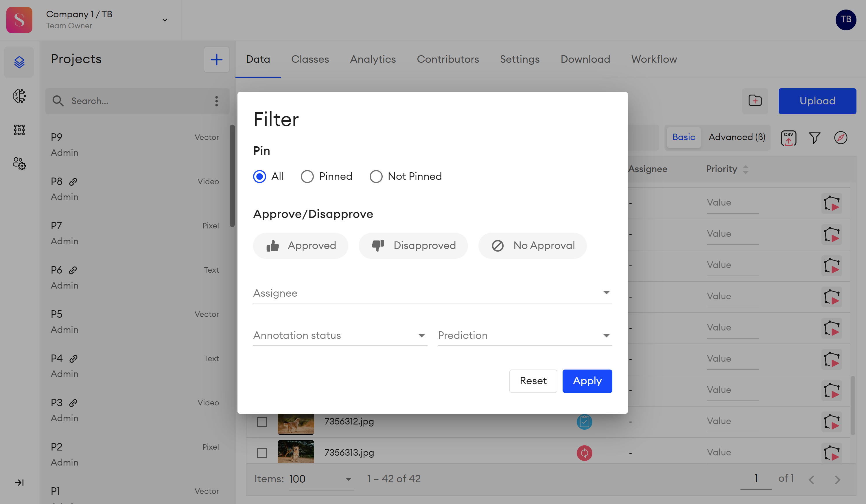Open the Projects layers icon in sidebar
The height and width of the screenshot is (504, 866).
point(19,62)
